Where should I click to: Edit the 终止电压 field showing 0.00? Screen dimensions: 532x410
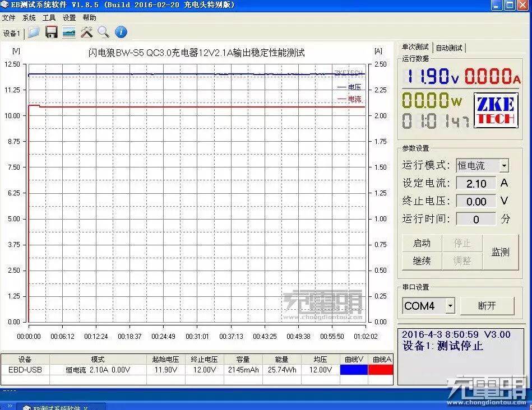[x=476, y=202]
